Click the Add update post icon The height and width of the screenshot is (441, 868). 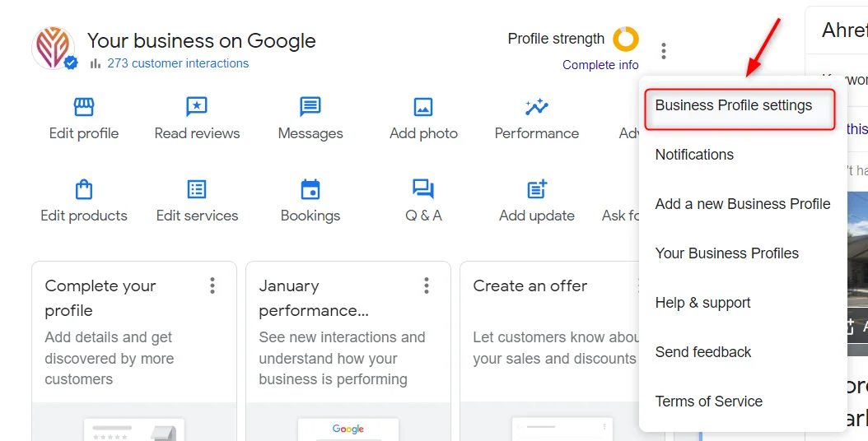tap(536, 189)
